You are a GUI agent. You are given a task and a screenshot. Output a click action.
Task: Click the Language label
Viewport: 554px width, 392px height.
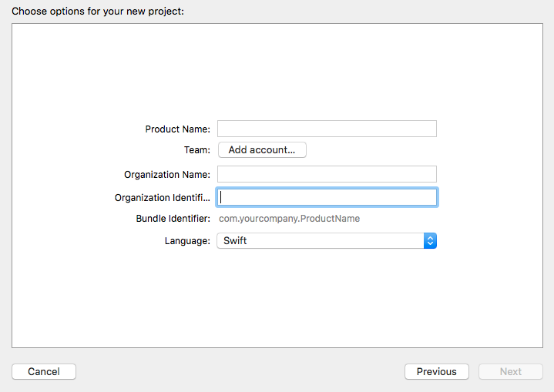point(187,241)
